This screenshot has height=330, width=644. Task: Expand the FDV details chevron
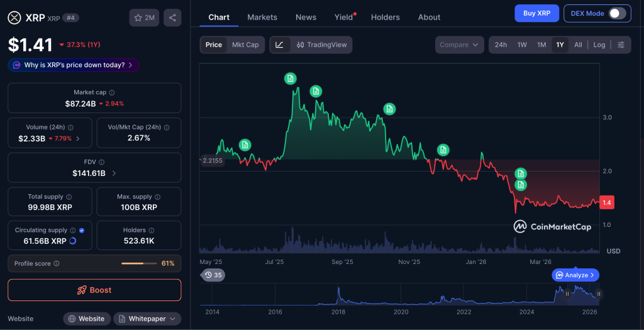coord(114,173)
